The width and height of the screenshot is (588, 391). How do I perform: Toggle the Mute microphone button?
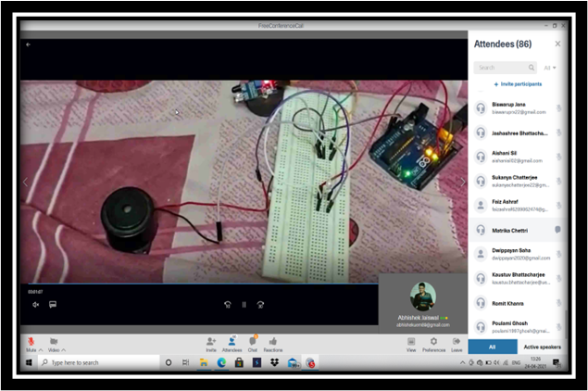click(31, 342)
